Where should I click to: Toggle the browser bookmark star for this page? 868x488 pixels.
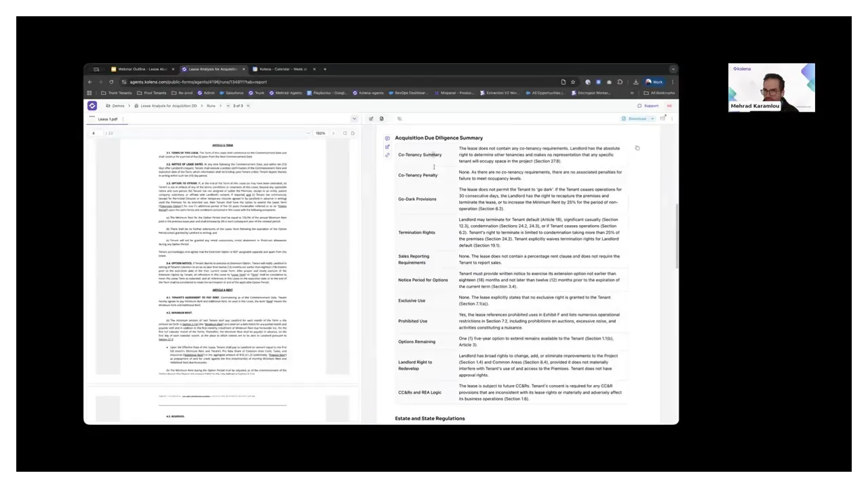point(573,81)
